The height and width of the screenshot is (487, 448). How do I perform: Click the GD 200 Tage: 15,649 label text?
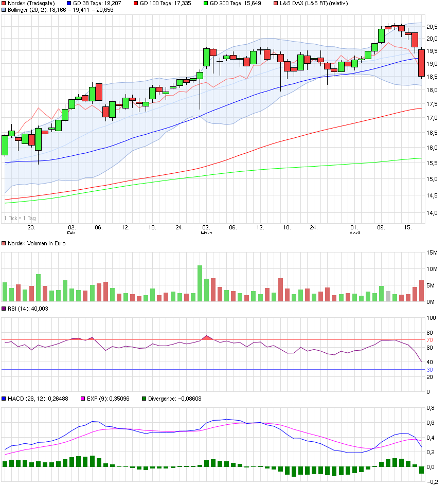tap(234, 3)
